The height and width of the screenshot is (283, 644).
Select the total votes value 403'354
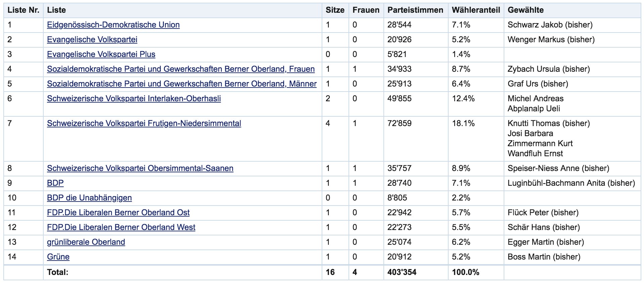[x=402, y=272]
